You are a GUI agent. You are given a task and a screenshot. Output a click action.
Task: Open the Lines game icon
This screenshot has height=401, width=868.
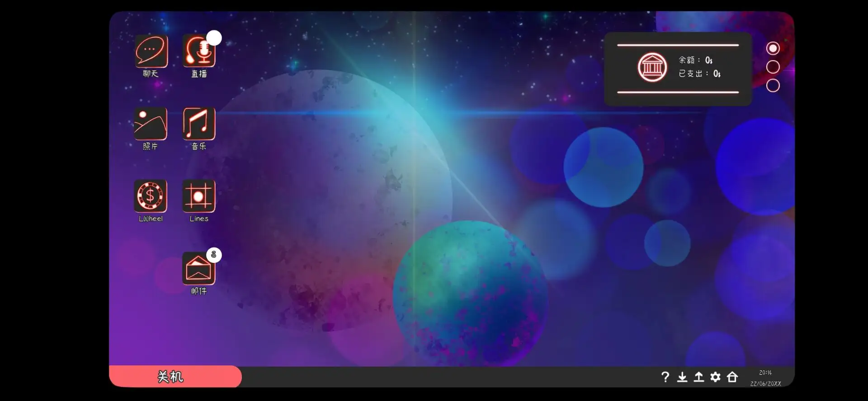199,196
